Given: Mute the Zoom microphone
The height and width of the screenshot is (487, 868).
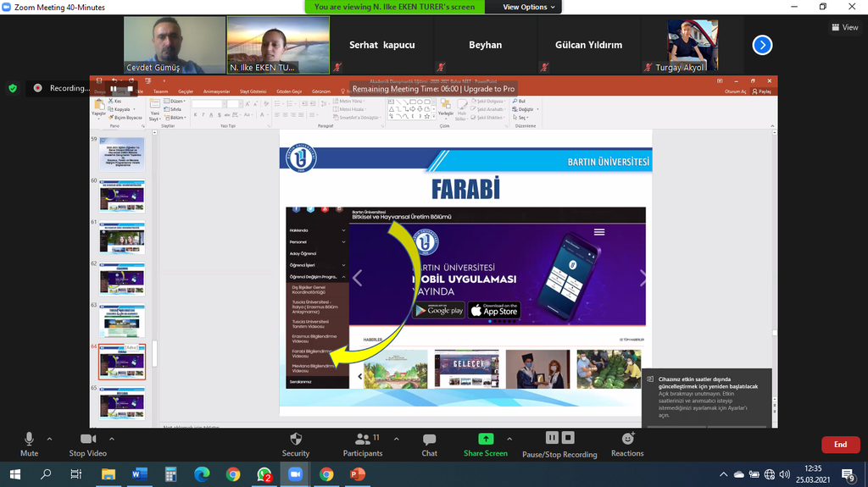Looking at the screenshot, I should (x=29, y=445).
